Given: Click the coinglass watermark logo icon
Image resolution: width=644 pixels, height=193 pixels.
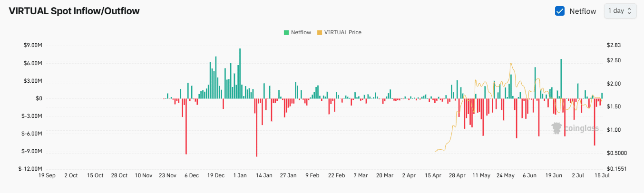Looking at the screenshot, I should pyautogui.click(x=556, y=127).
